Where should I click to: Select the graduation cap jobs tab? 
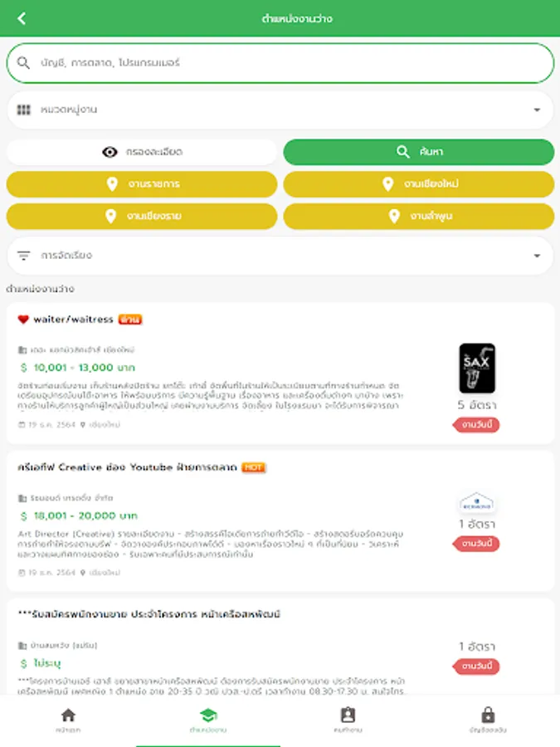[x=208, y=715]
